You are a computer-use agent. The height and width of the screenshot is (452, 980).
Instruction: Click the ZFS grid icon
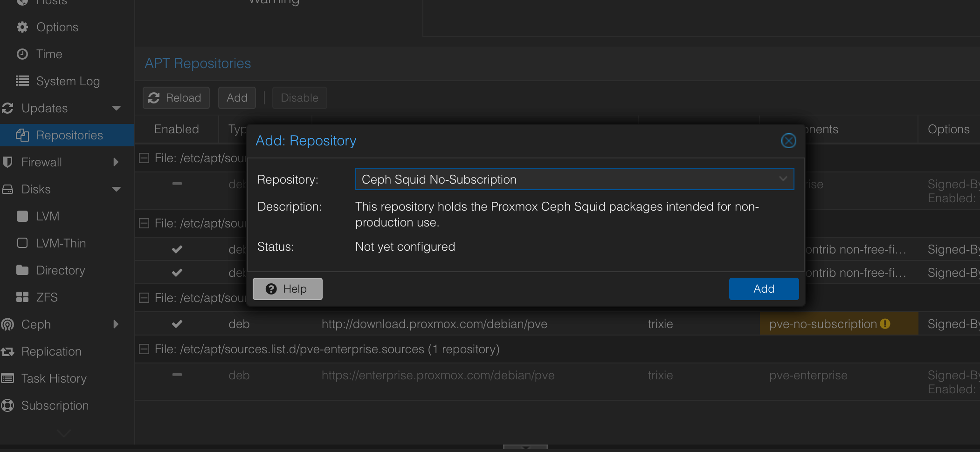click(x=22, y=297)
